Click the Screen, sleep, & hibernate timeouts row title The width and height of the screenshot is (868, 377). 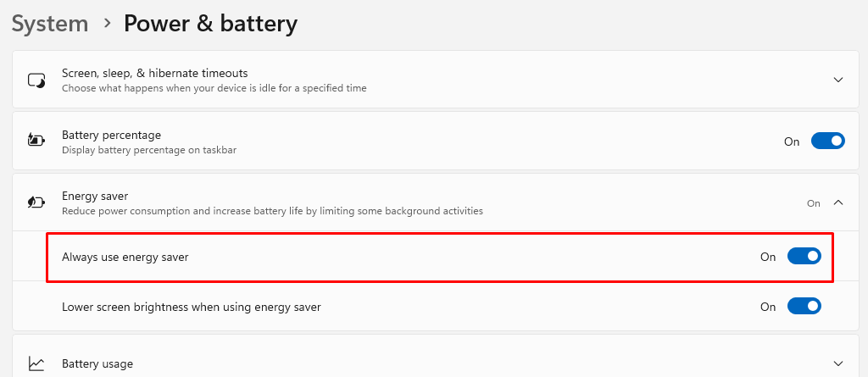tap(154, 74)
